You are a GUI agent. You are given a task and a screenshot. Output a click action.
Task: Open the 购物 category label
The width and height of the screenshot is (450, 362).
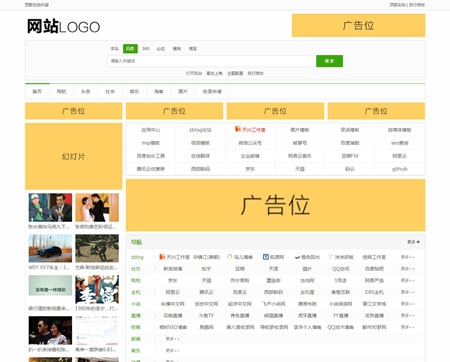coord(136,280)
